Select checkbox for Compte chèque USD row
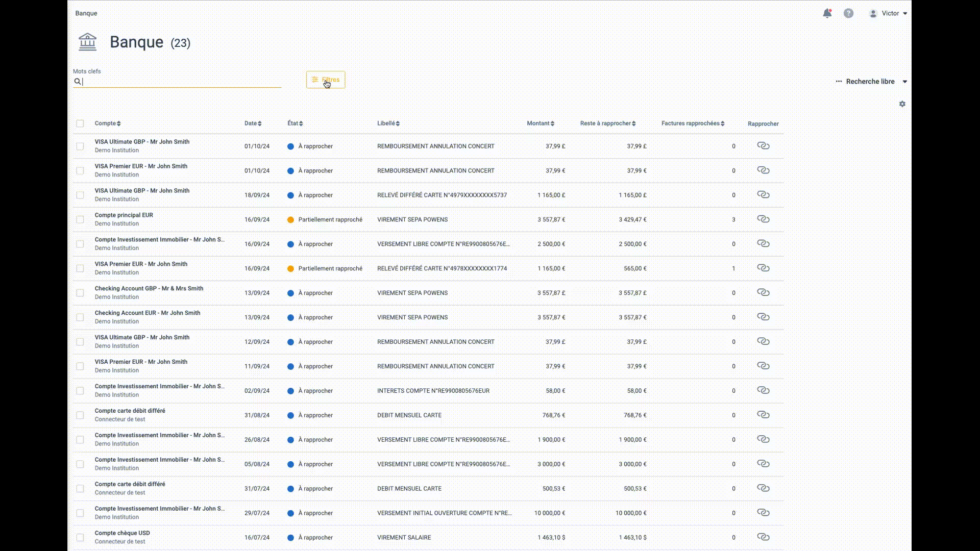 click(x=80, y=537)
